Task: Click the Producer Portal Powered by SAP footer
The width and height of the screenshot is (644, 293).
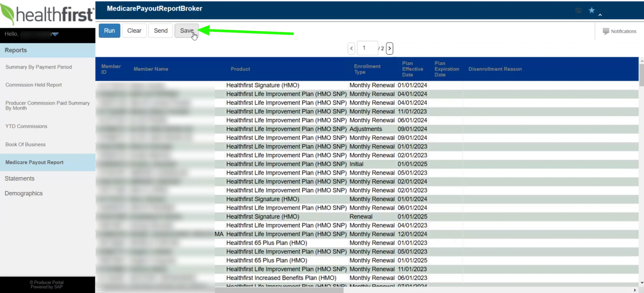Action: click(47, 284)
